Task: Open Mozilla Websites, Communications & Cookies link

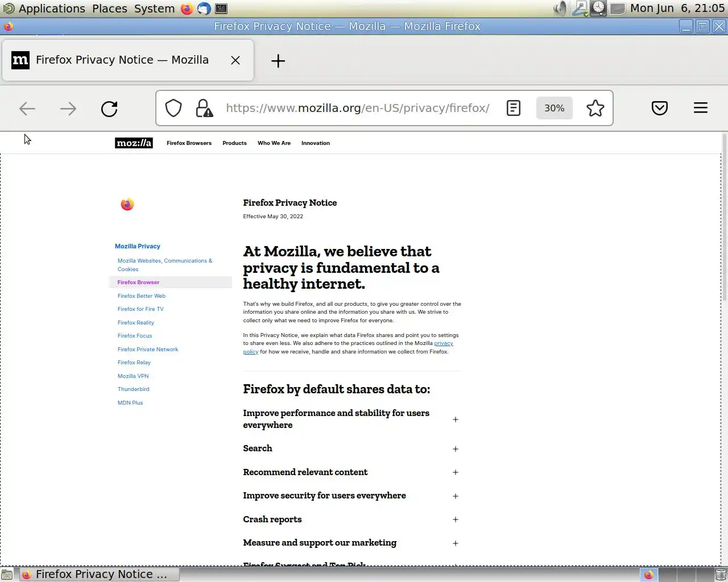Action: pos(165,265)
